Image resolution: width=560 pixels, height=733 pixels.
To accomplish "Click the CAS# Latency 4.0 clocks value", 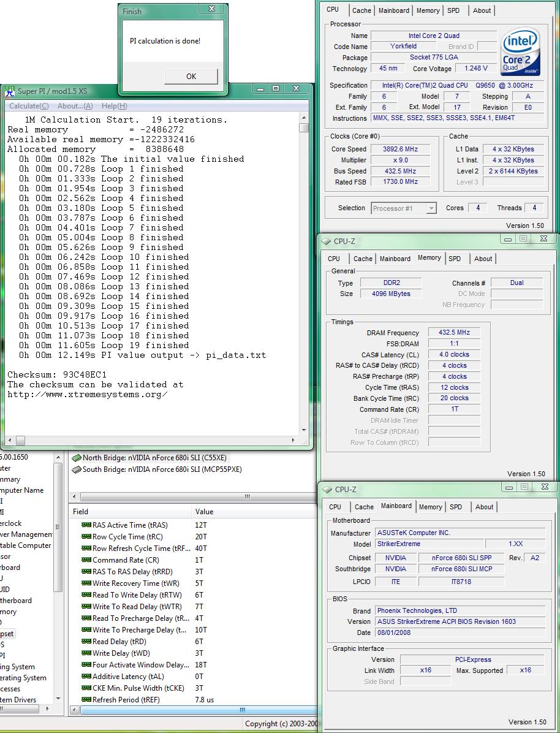I will coord(454,354).
